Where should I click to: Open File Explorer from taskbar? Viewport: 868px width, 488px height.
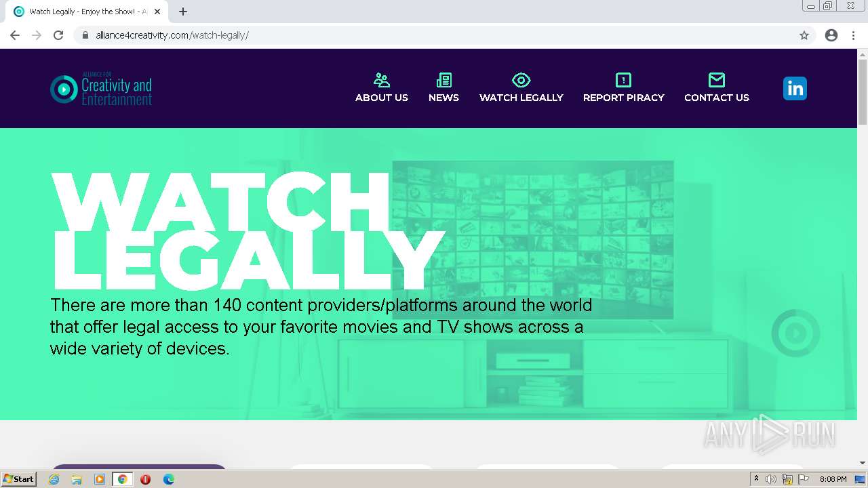coord(77,479)
